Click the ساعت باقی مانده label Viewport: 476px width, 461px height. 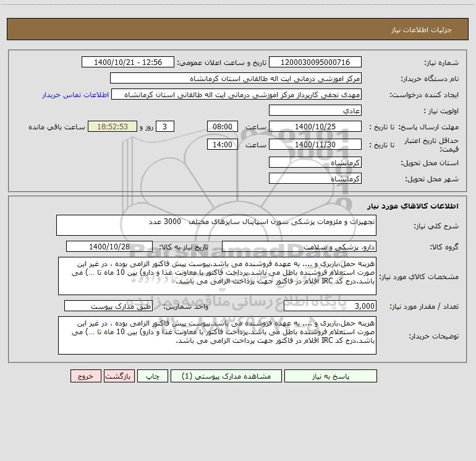pos(57,127)
